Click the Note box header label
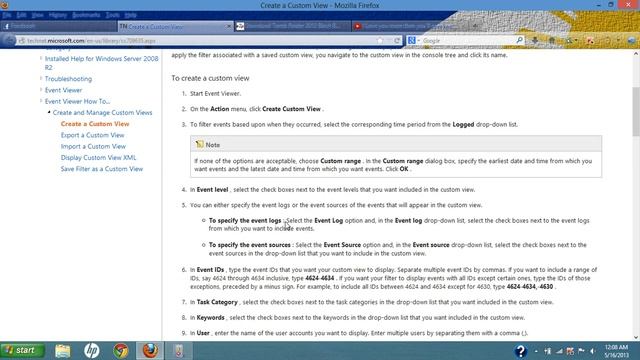 tap(213, 145)
